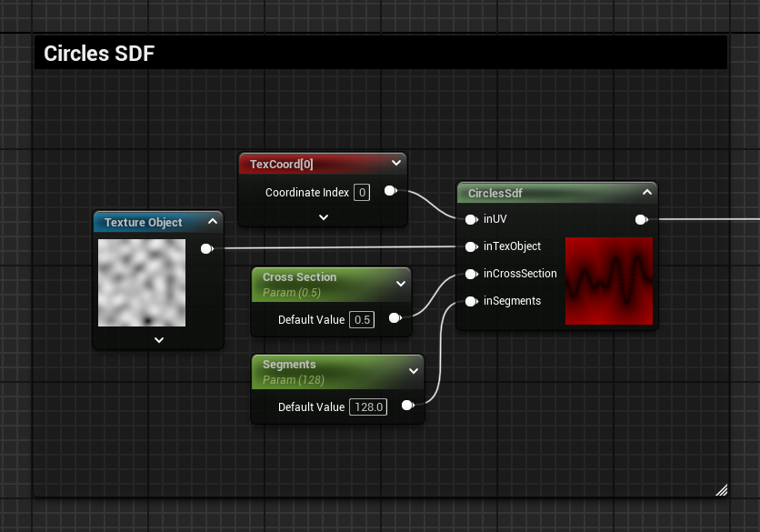Click the inUV input pin
This screenshot has width=760, height=532.
pos(471,219)
